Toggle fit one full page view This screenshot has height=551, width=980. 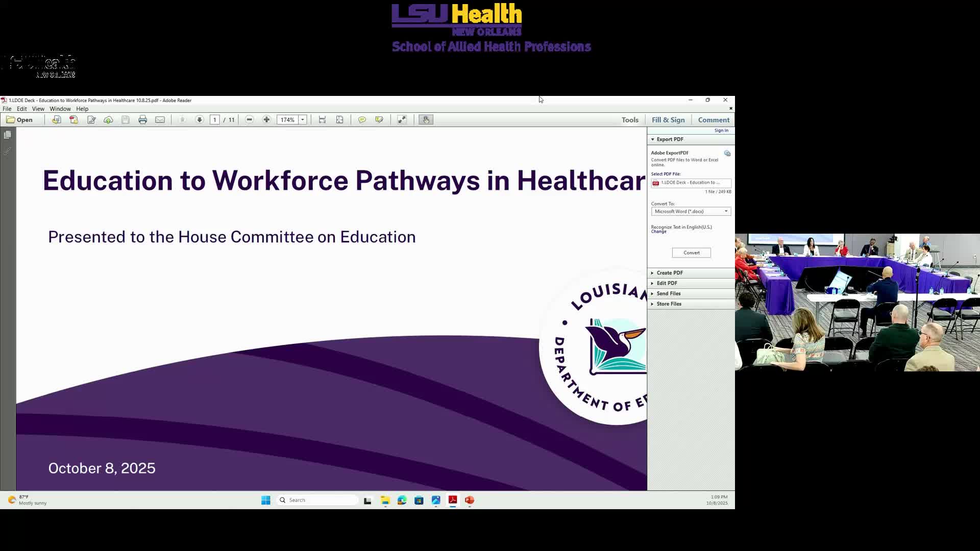[339, 119]
